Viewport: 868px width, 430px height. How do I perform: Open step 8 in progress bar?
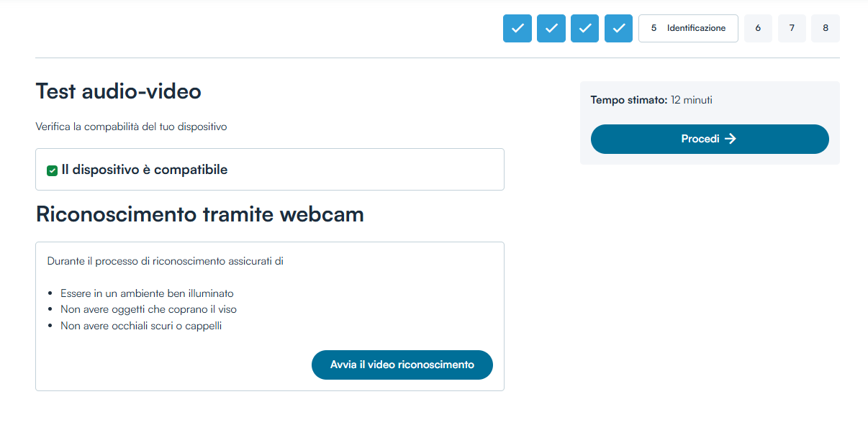826,29
